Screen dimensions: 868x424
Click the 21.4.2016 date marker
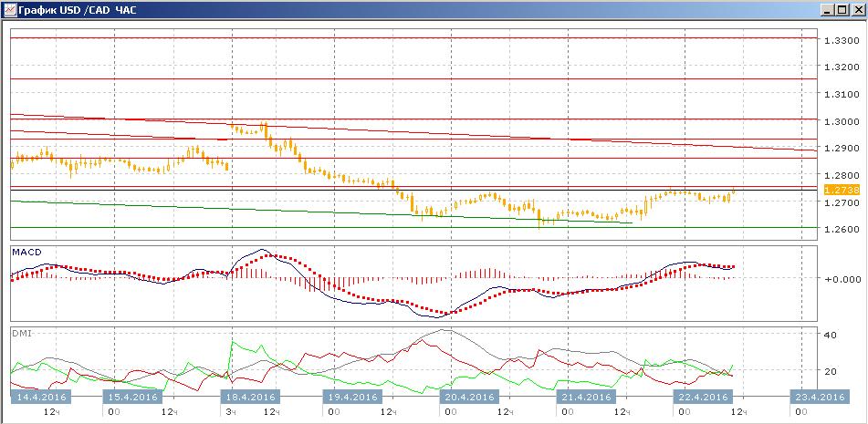point(585,397)
